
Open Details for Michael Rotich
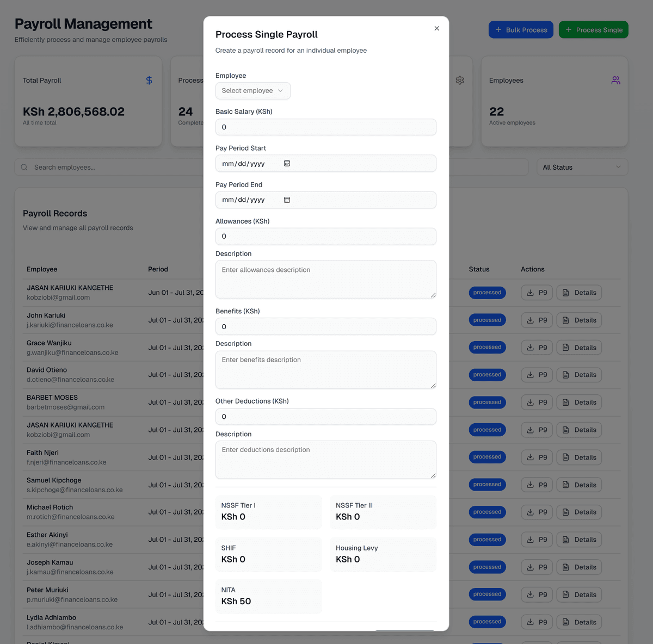click(579, 512)
